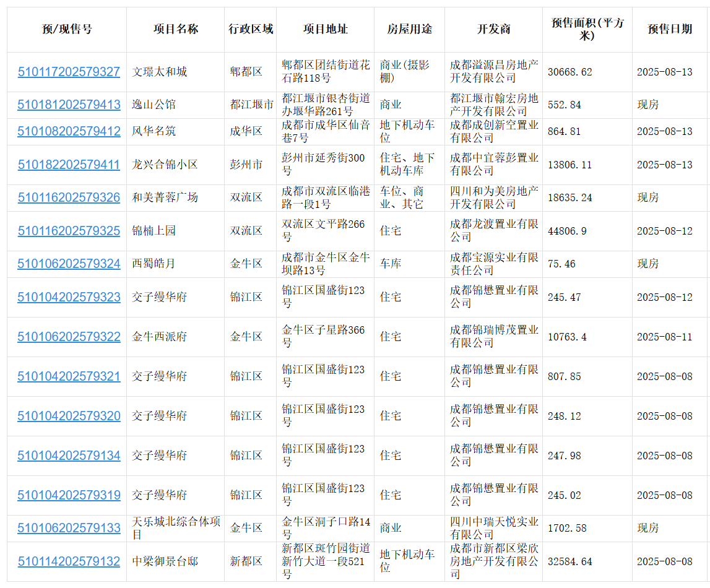The image size is (710, 588).
Task: Click address 成都市成华区仙音巷7号
Action: [x=326, y=131]
